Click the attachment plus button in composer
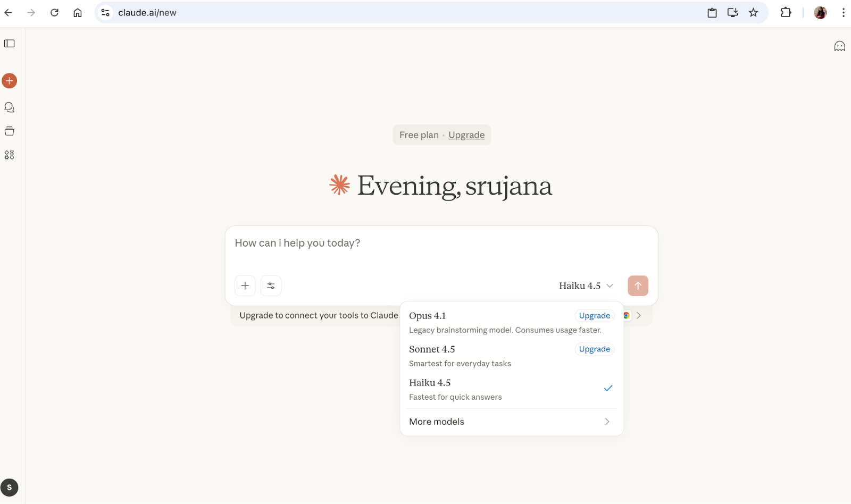Image resolution: width=851 pixels, height=504 pixels. coord(245,286)
